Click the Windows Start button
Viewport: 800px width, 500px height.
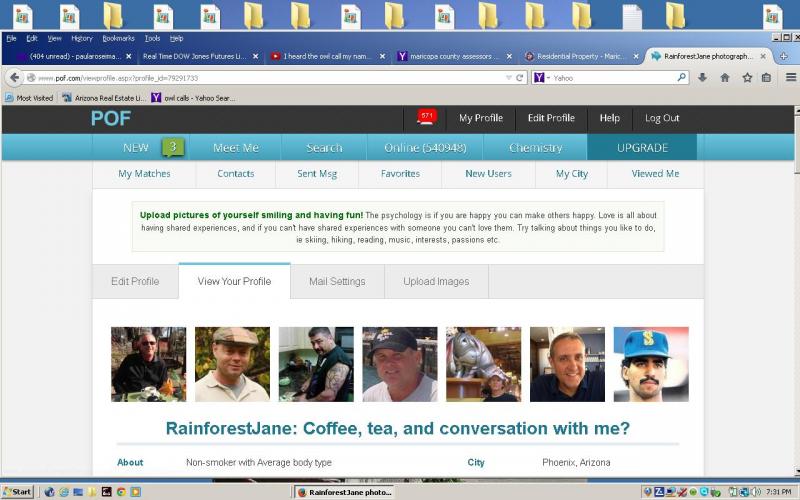17,492
